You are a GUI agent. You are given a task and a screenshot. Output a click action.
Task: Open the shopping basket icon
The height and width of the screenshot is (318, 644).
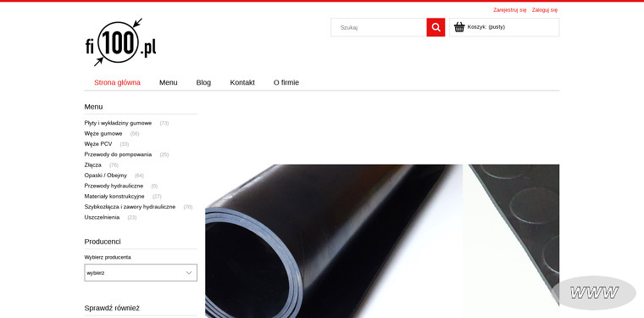coord(459,27)
